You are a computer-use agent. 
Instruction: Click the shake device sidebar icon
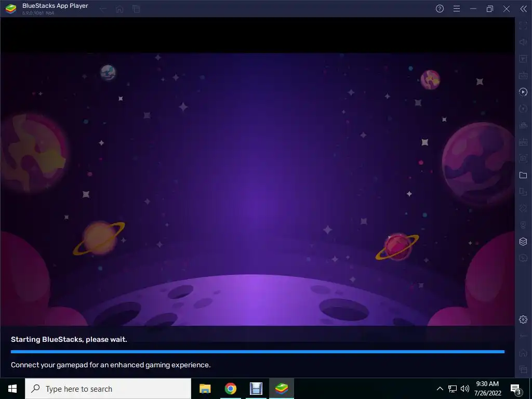point(523,208)
